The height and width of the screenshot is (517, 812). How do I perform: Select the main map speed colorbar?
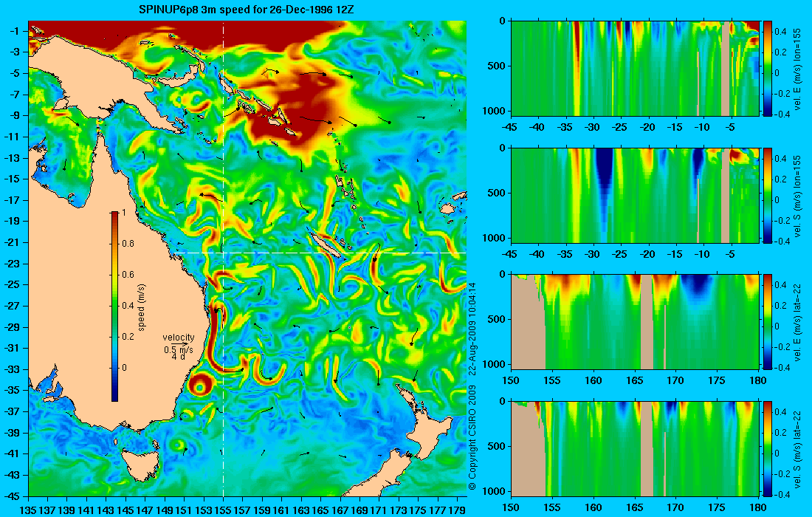(114, 307)
